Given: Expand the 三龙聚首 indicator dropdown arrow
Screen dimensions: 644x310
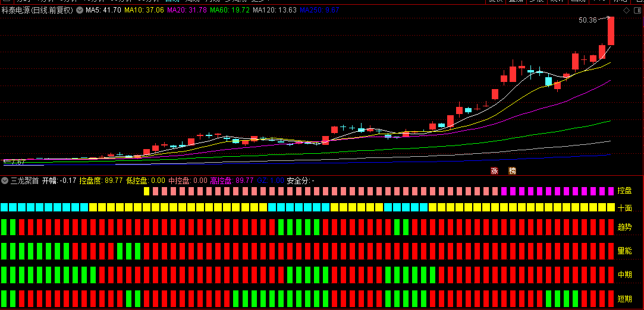Looking at the screenshot, I should [x=5, y=181].
